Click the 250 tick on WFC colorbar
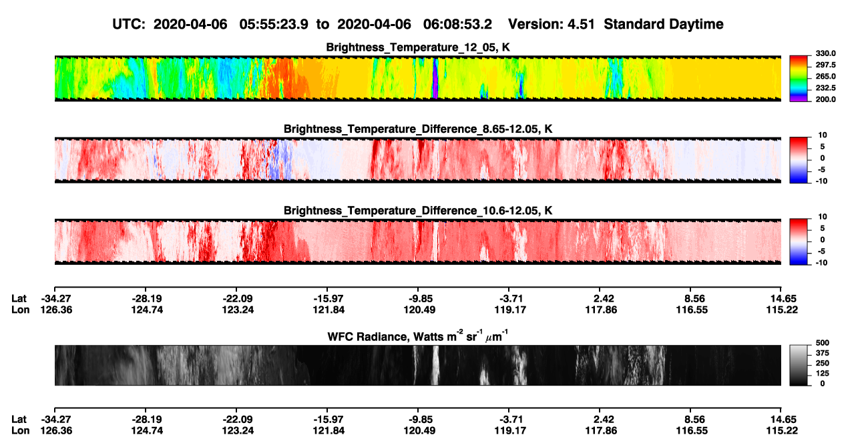Image resolution: width=868 pixels, height=445 pixels. pos(822,362)
